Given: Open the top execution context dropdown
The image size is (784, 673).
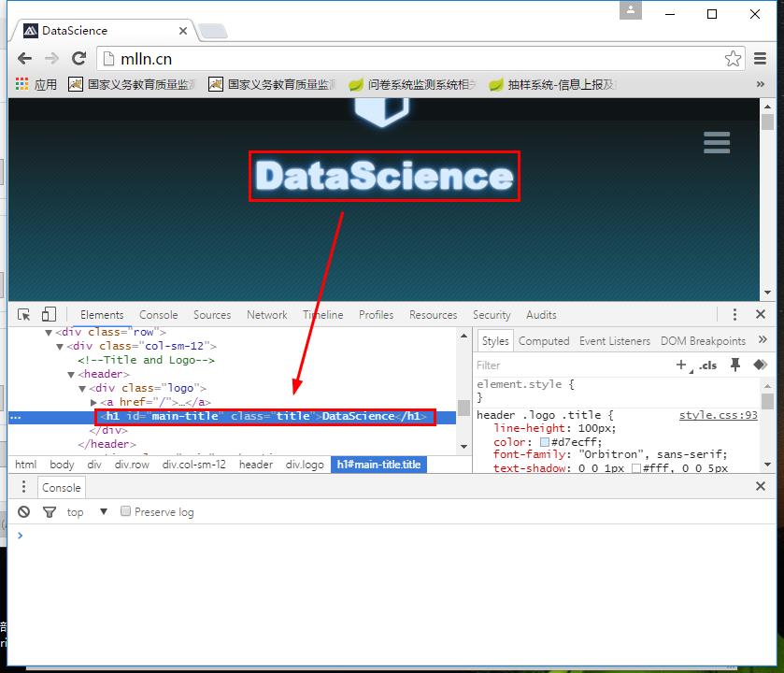Looking at the screenshot, I should (88, 512).
